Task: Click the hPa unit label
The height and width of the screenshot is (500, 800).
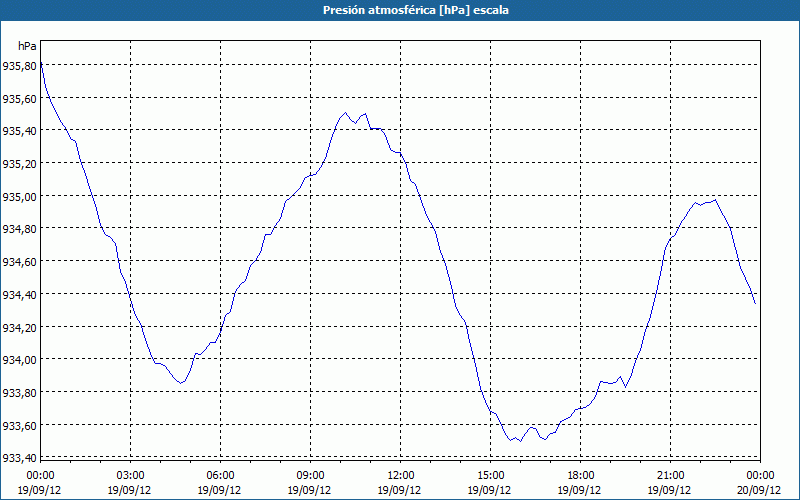Action: 27,46
